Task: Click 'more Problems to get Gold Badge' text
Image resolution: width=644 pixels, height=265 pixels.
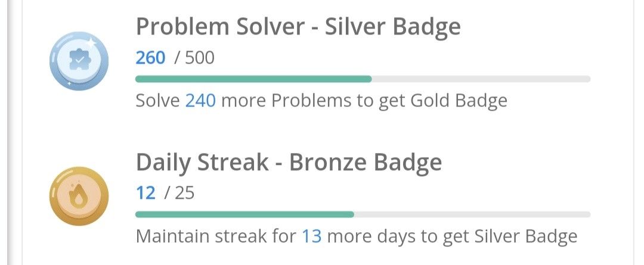Action: [x=364, y=101]
